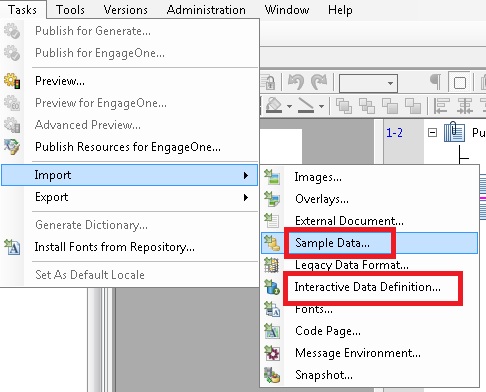Choose Sample Data... import option
Image resolution: width=486 pixels, height=392 pixels.
369,243
